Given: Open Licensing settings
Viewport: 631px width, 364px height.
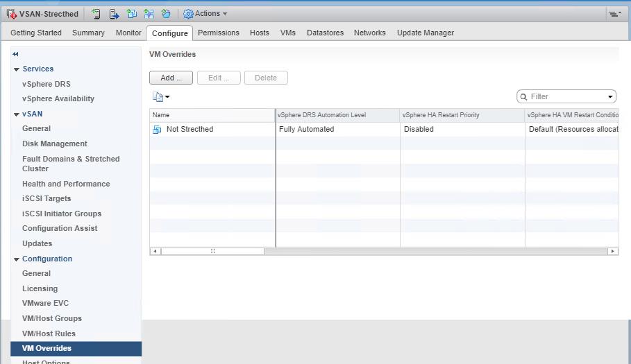Looking at the screenshot, I should 40,288.
